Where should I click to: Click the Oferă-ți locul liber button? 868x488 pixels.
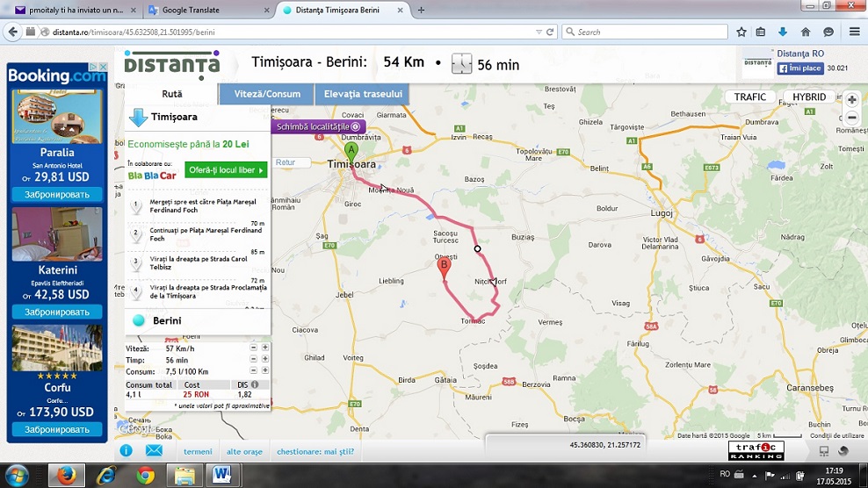coord(226,170)
